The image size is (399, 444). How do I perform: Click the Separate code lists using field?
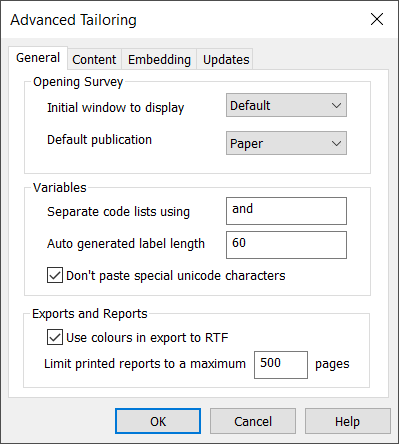(x=286, y=211)
